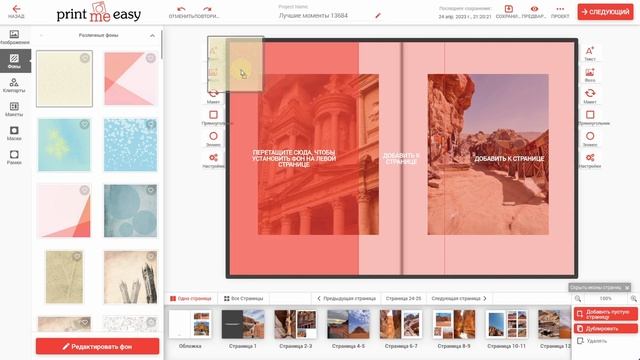The width and height of the screenshot is (640, 360).
Task: Add photo with right Фото tool
Action: [x=590, y=75]
